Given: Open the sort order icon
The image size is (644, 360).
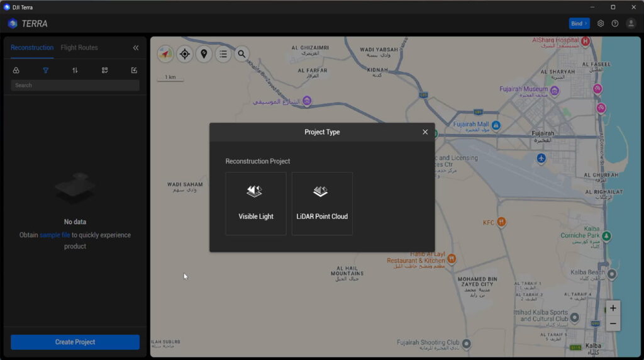Looking at the screenshot, I should coord(75,70).
